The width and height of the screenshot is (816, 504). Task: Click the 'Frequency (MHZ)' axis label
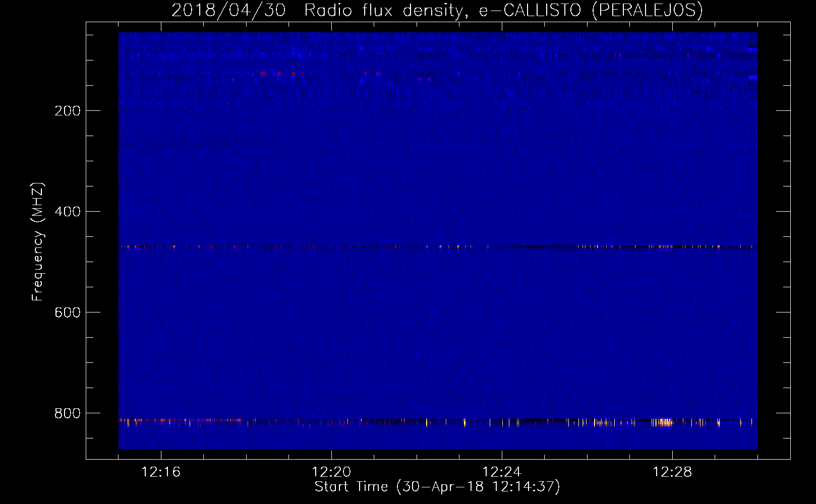[x=38, y=242]
